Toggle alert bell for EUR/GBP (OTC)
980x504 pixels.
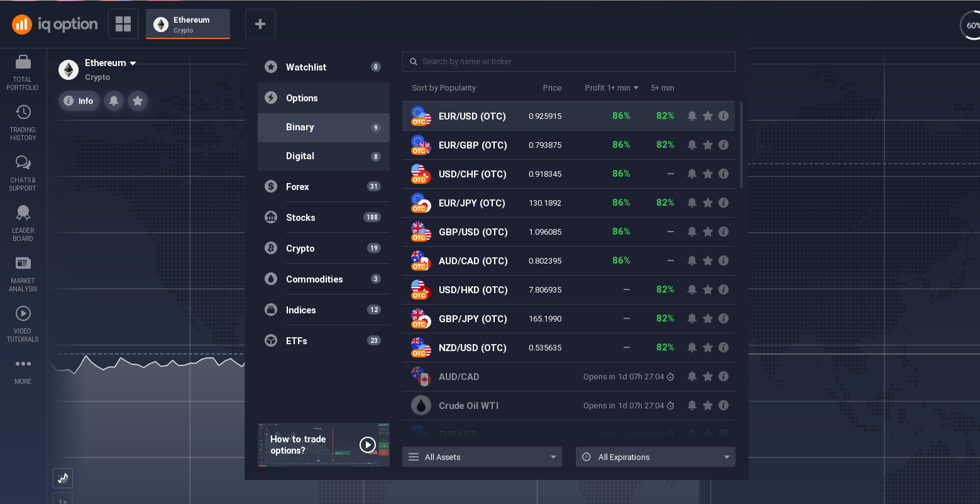click(x=692, y=145)
